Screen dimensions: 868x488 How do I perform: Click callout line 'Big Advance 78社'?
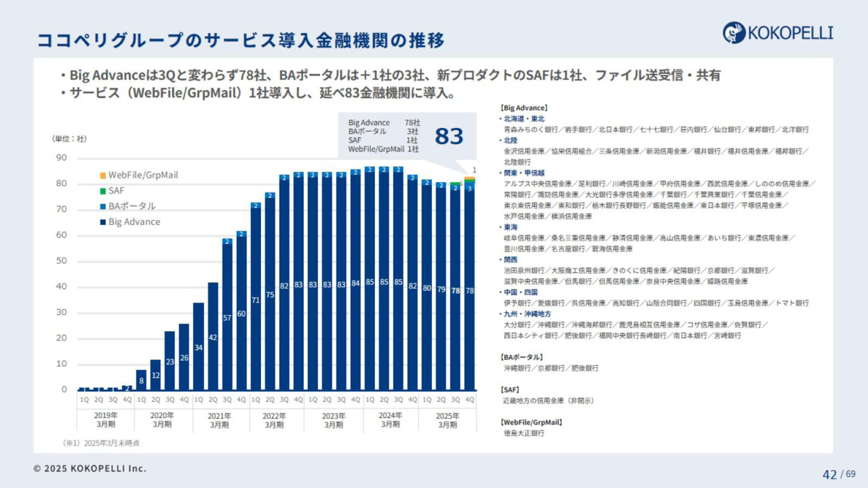pos(384,123)
